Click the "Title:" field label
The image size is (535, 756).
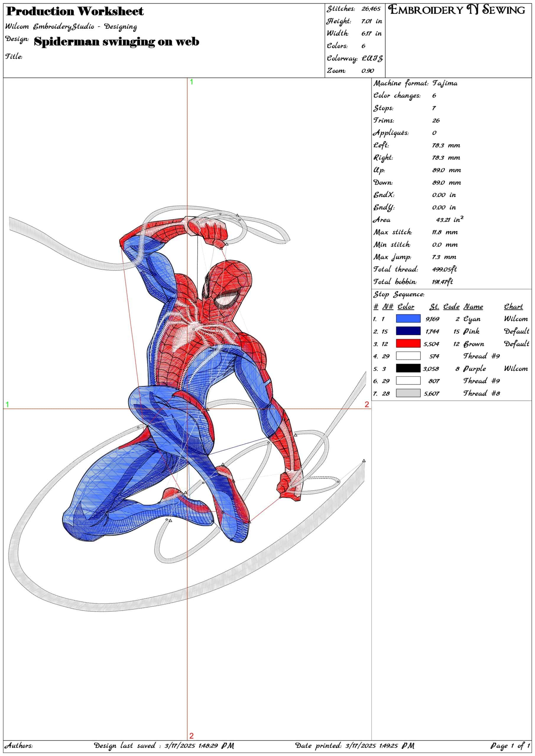(x=14, y=56)
